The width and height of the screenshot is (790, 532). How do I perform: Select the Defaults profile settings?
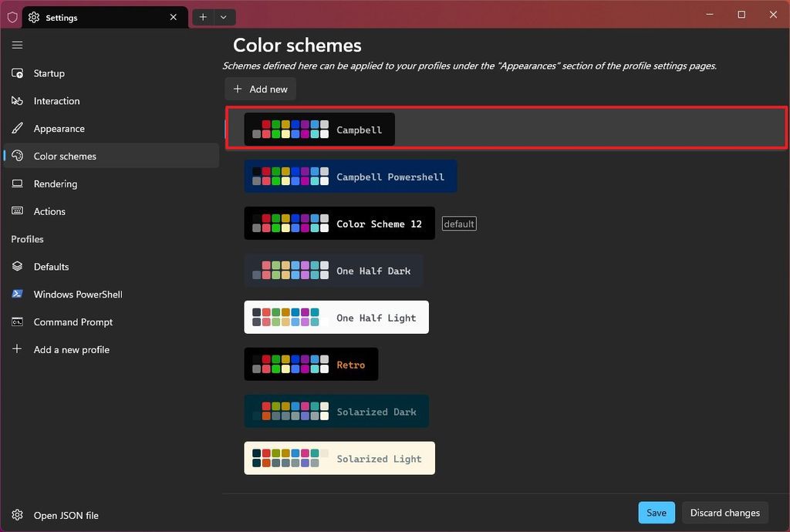(x=51, y=266)
